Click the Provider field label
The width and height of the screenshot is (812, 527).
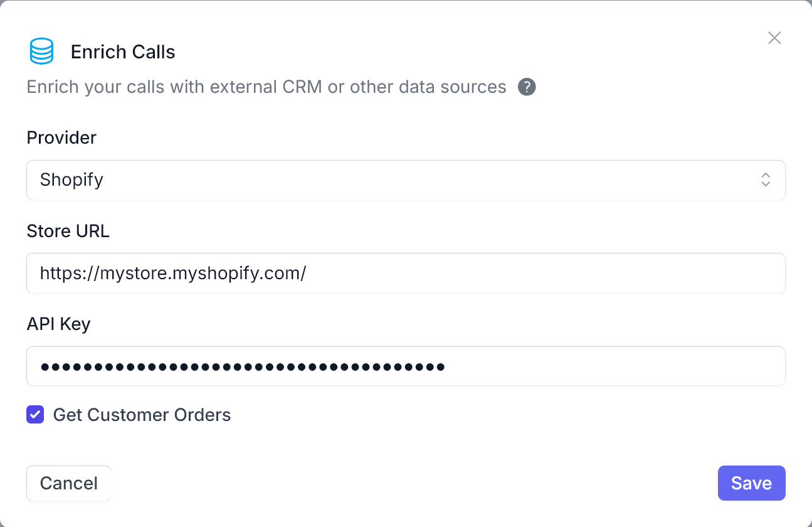click(61, 137)
